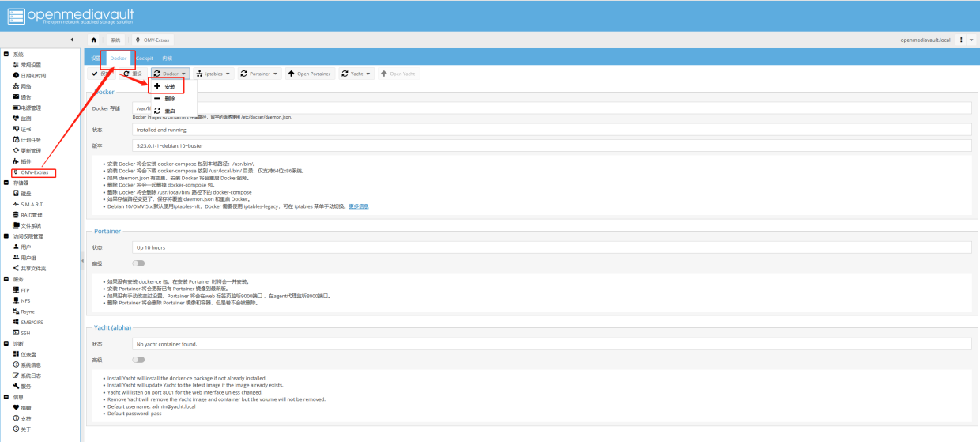980x442 pixels.
Task: Open RAID管理 management page
Action: (x=32, y=214)
